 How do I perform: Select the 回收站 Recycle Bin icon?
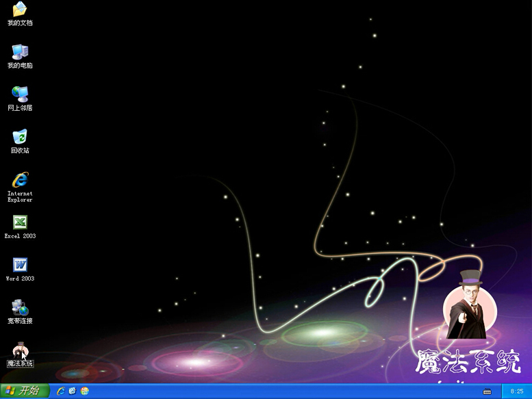point(20,142)
